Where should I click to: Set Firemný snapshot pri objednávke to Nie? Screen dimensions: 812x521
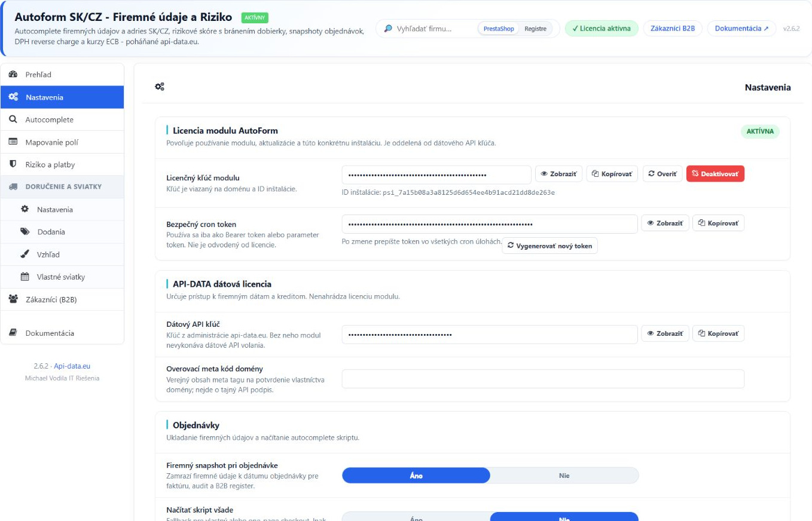[564, 476]
